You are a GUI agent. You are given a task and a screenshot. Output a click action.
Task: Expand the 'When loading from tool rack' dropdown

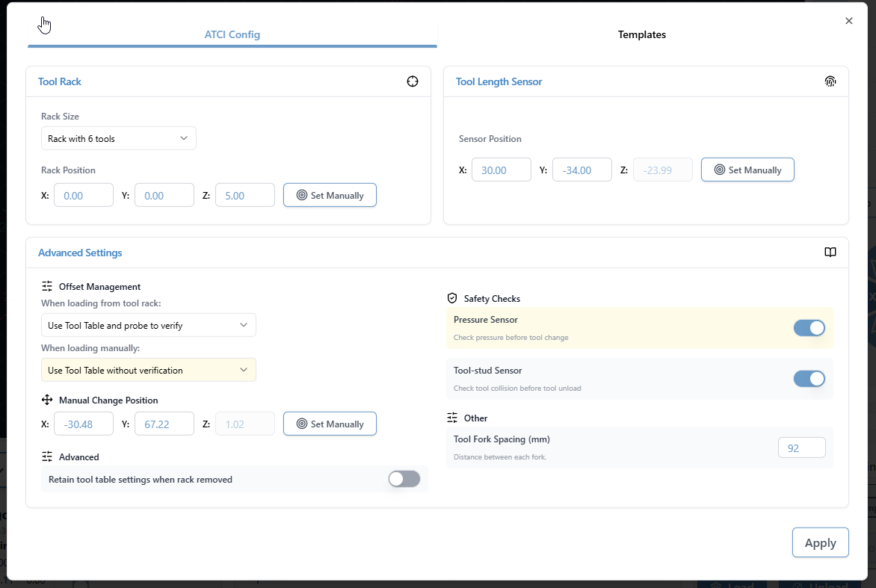pyautogui.click(x=148, y=325)
